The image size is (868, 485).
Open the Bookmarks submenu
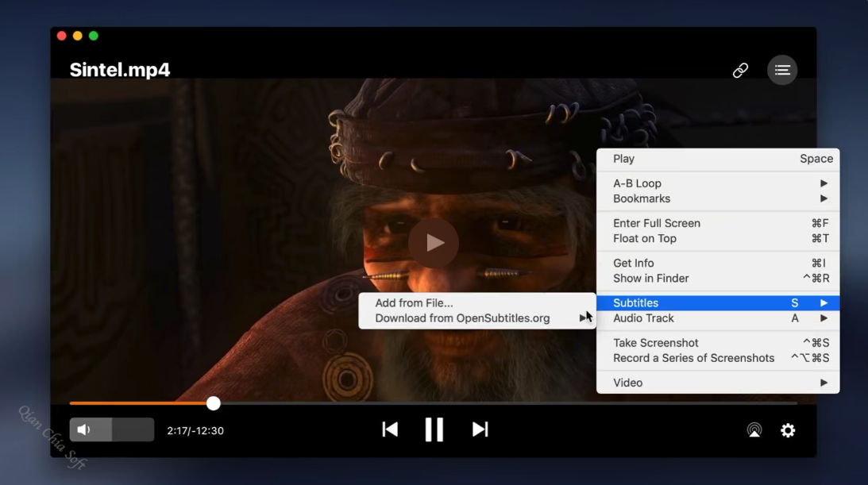718,198
